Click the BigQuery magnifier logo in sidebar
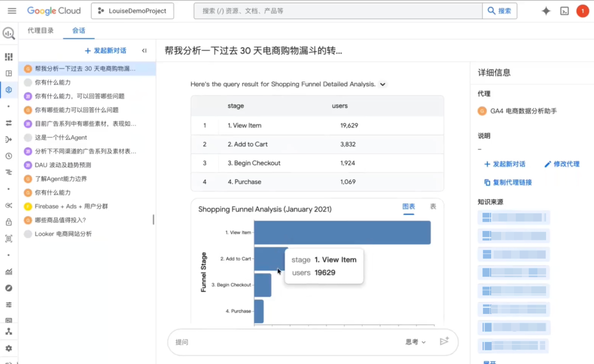This screenshot has height=364, width=594. point(9,34)
